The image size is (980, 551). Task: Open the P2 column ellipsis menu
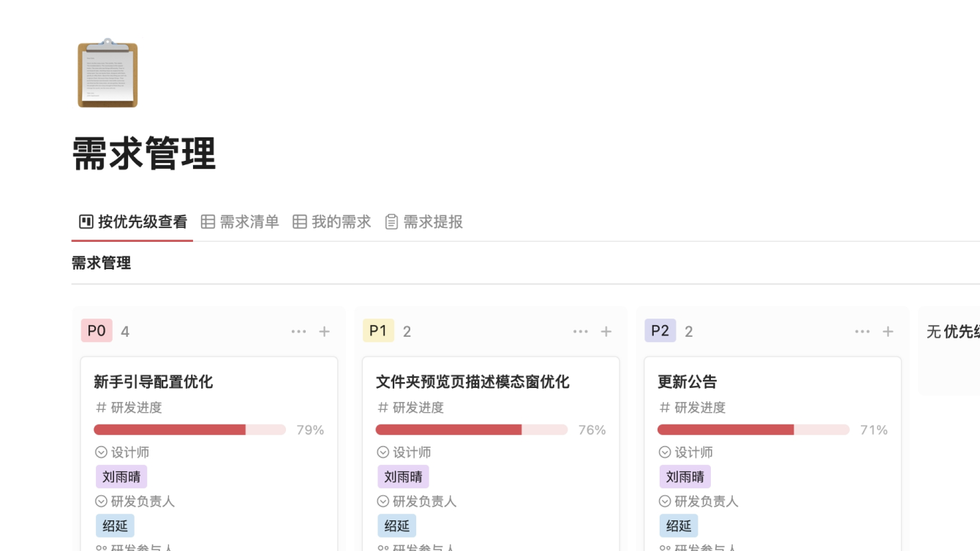tap(862, 332)
